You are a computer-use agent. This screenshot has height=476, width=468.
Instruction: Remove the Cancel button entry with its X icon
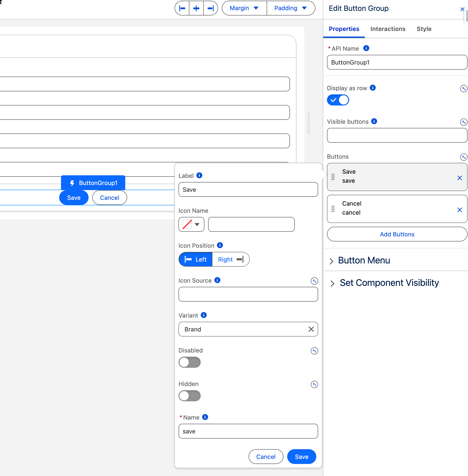[459, 210]
